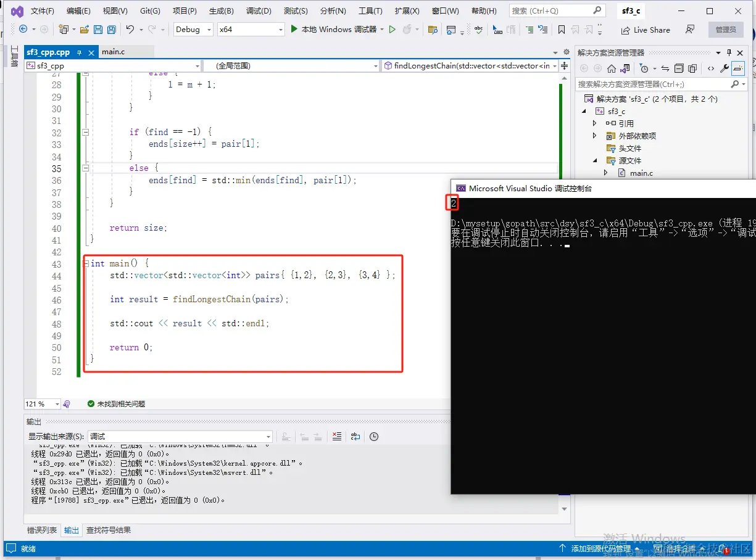
Task: Collapse the sf3_c project node
Action: (584, 111)
